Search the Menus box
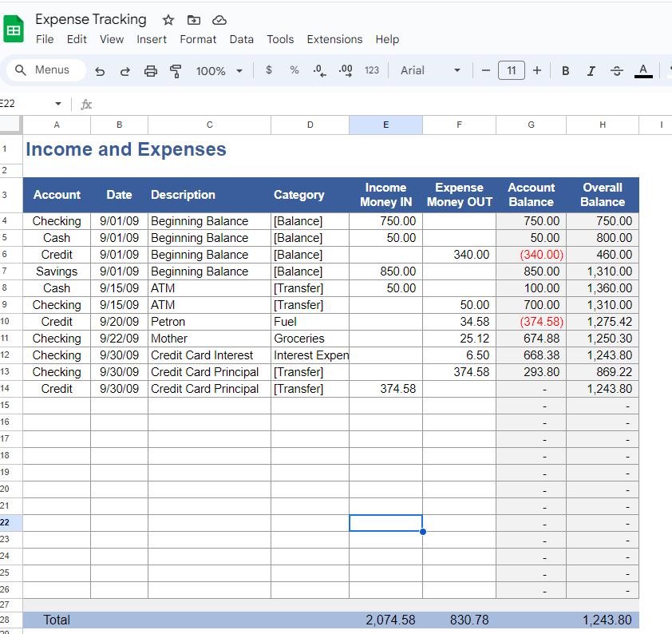The width and height of the screenshot is (672, 634). (x=46, y=70)
